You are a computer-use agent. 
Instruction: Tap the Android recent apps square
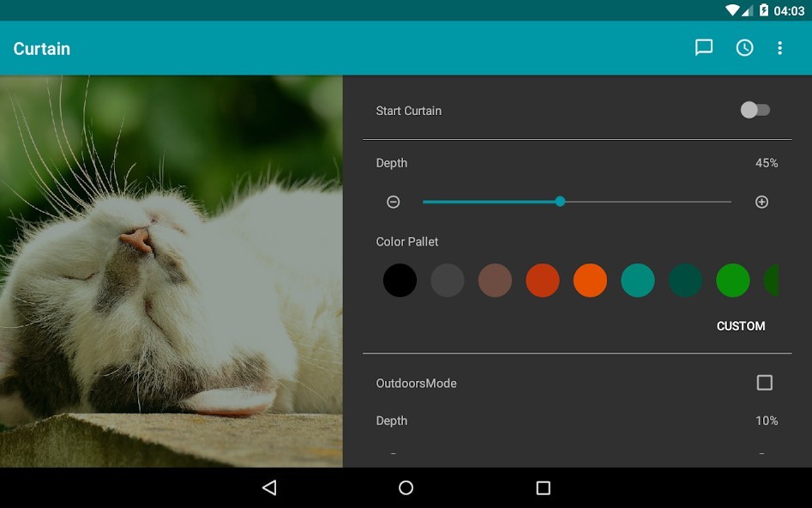(544, 487)
